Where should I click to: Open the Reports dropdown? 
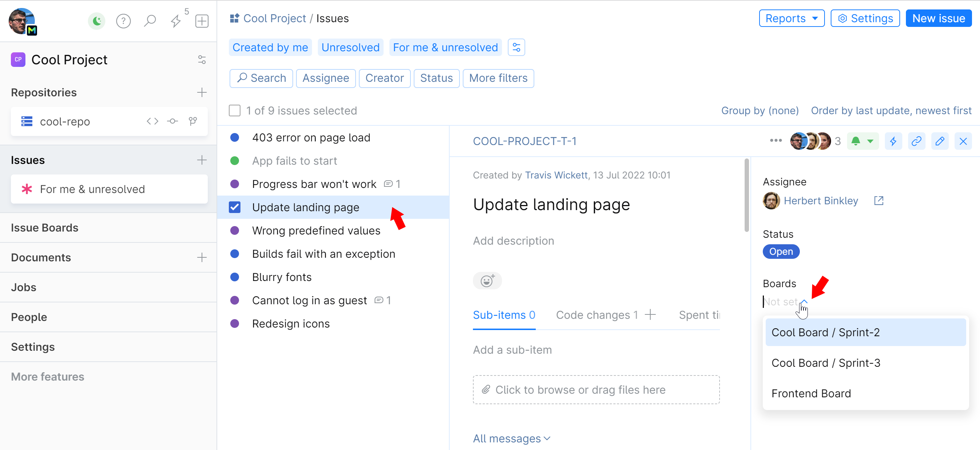[x=791, y=18]
